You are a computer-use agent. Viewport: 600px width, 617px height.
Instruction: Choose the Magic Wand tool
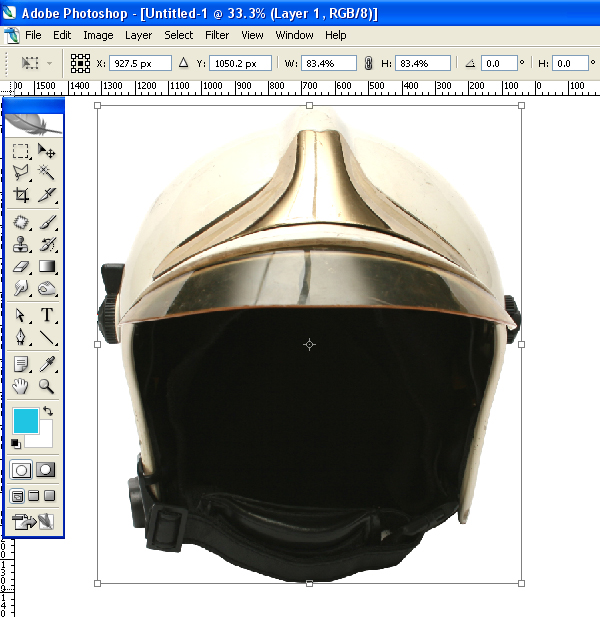click(46, 173)
